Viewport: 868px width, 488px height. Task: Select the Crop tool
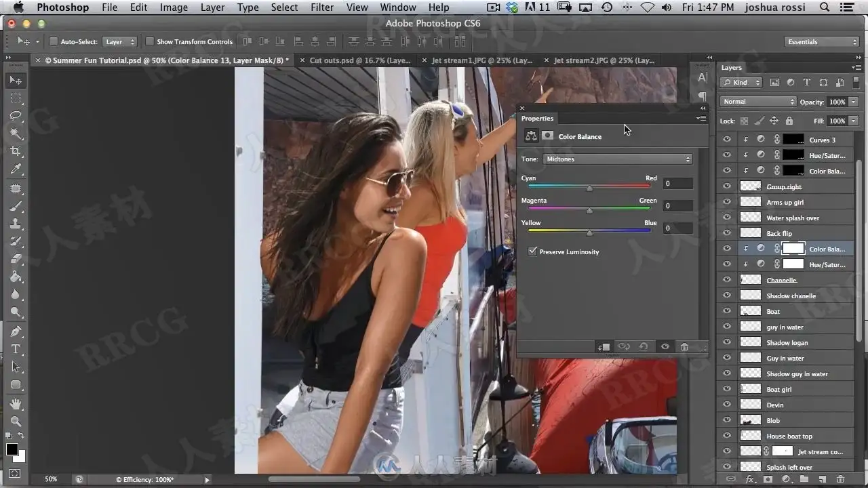click(16, 151)
